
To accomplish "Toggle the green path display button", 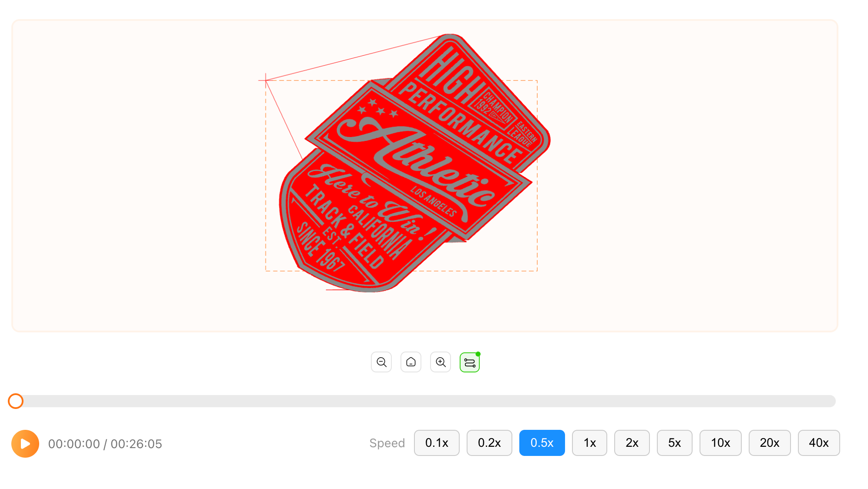I will pyautogui.click(x=470, y=362).
